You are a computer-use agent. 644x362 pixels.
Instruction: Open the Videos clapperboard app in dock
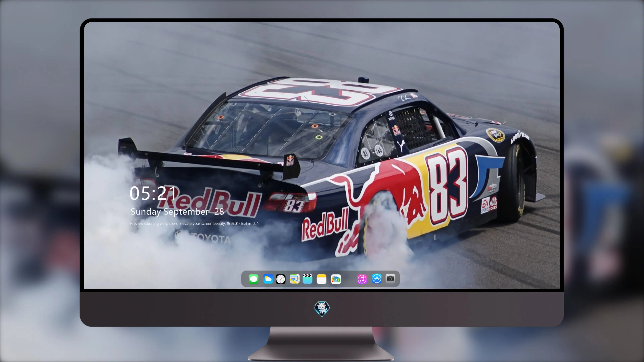tap(308, 279)
